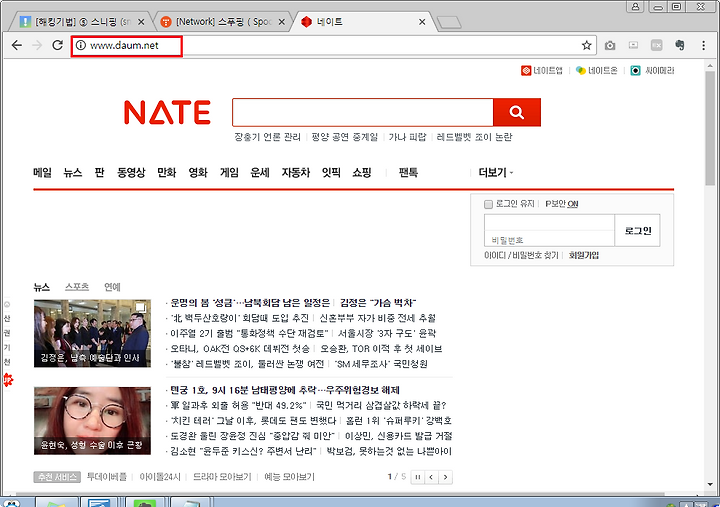
Task: Expand the 더보기 menu
Action: (495, 173)
